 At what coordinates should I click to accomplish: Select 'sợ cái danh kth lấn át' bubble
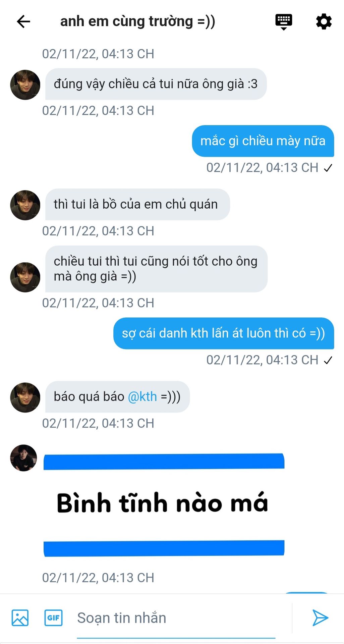tap(224, 333)
